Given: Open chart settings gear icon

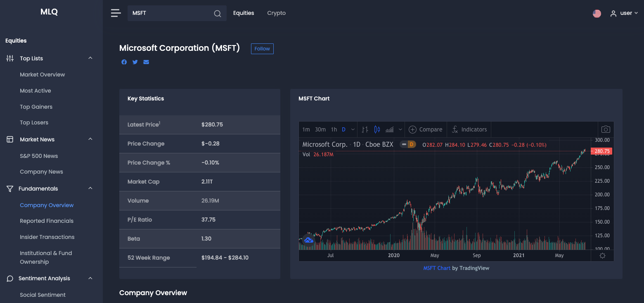Looking at the screenshot, I should click(602, 255).
